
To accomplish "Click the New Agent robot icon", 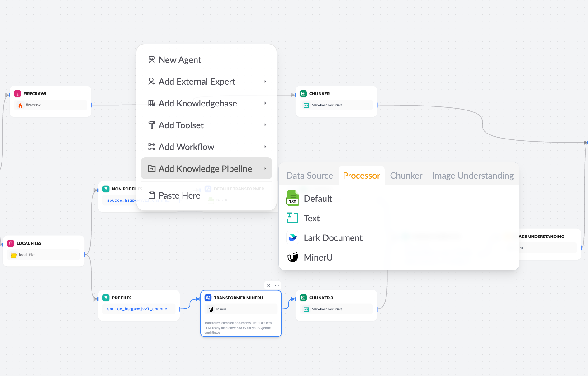I will pyautogui.click(x=152, y=59).
